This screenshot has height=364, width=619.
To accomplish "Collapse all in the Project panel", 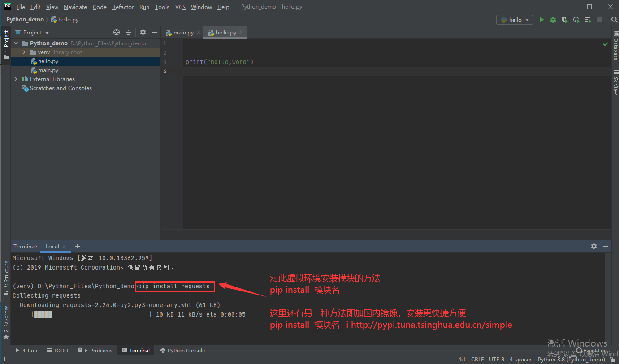I will tap(128, 32).
